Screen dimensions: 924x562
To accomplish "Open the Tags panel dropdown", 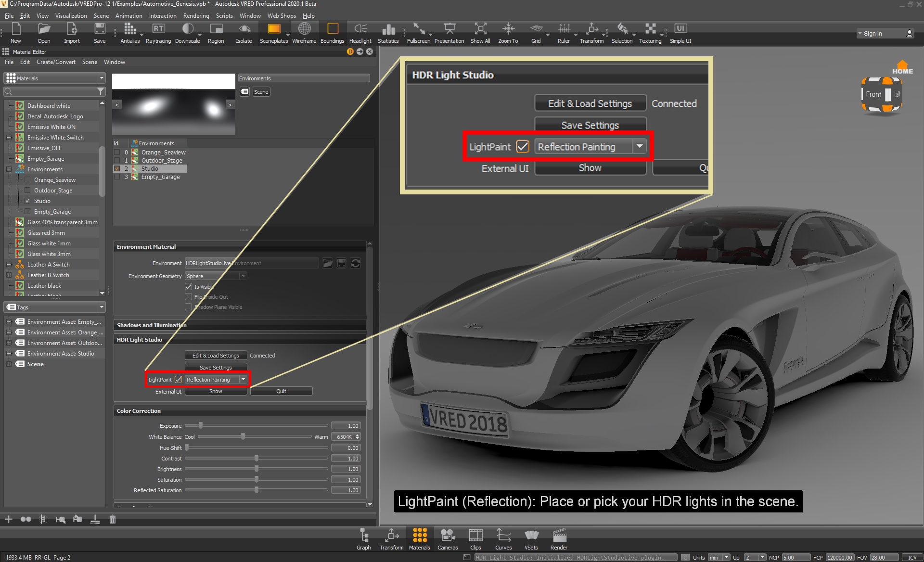I will coord(55,307).
